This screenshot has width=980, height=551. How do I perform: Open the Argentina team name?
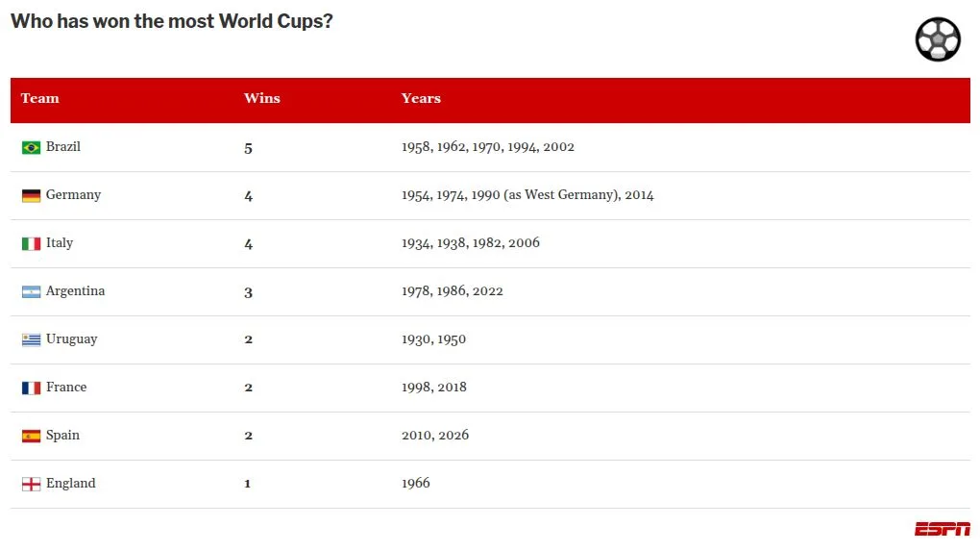click(76, 290)
